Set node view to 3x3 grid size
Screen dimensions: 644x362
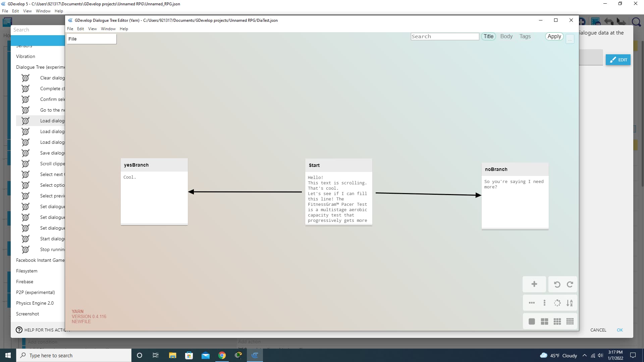coord(557,321)
